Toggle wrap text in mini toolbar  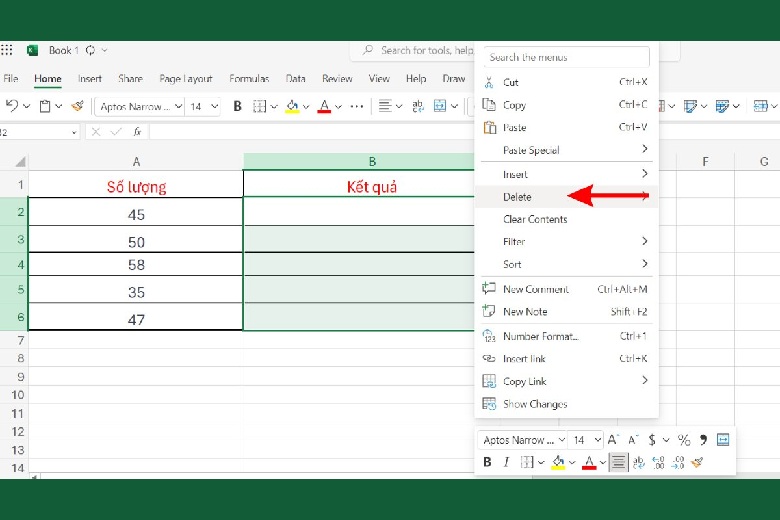(639, 462)
